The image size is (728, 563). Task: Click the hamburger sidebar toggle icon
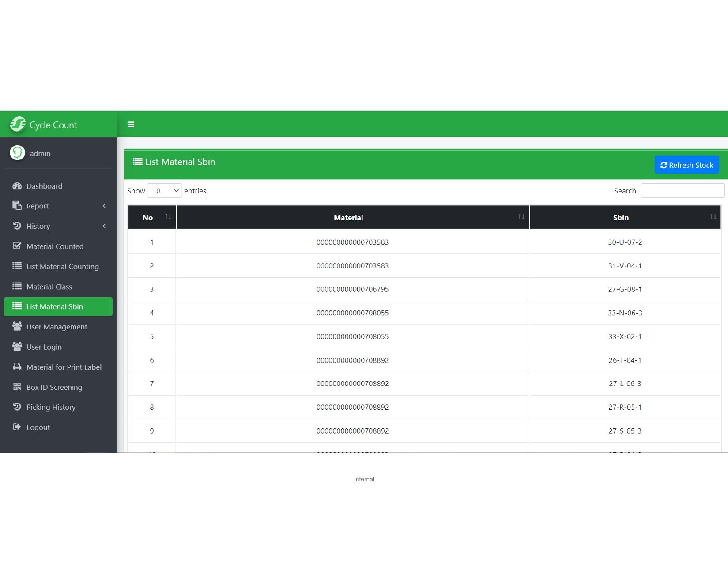(x=131, y=125)
